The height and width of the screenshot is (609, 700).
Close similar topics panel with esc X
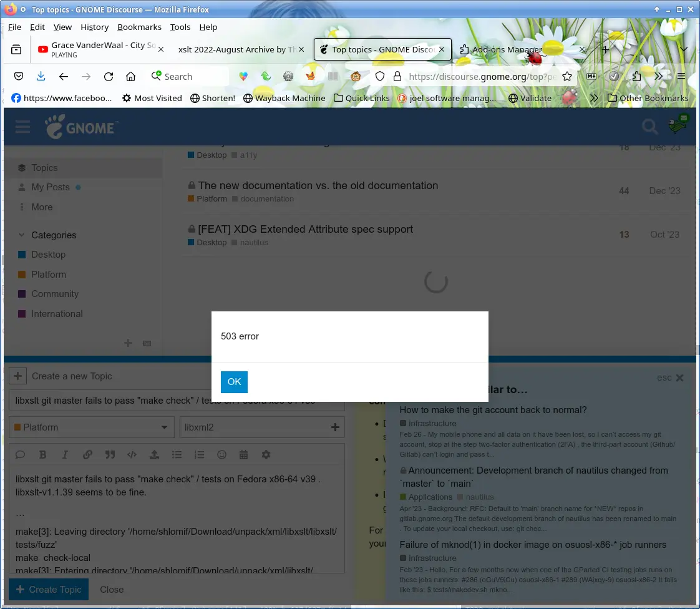pyautogui.click(x=671, y=378)
